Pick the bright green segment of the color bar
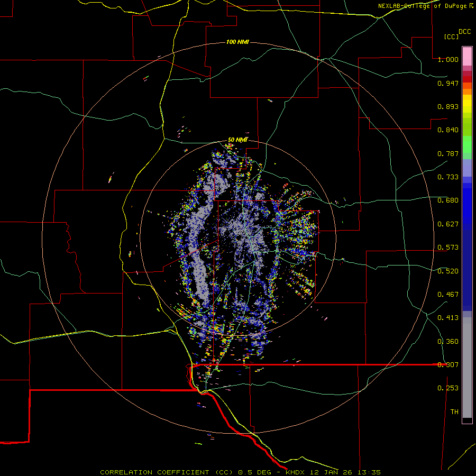The height and width of the screenshot is (476, 476). click(x=467, y=144)
